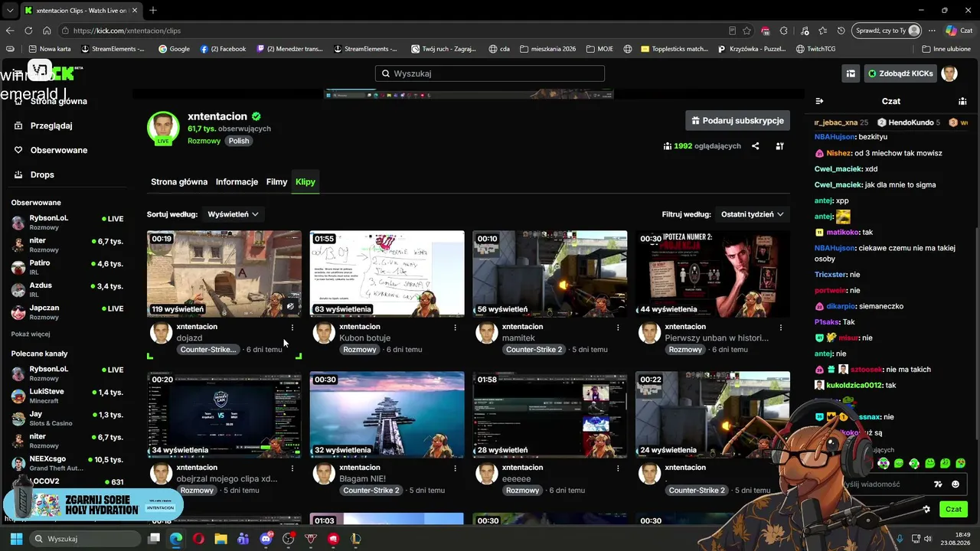Open the Facebook bookmark

[223, 49]
